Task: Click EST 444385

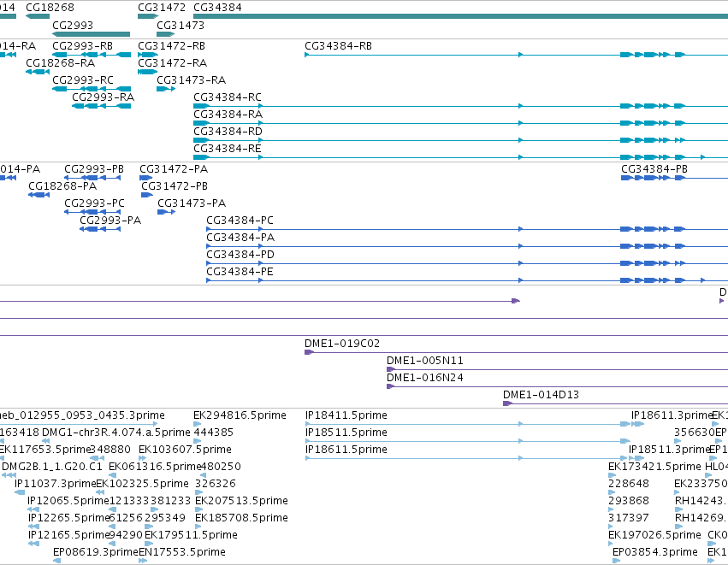Action: tap(214, 433)
